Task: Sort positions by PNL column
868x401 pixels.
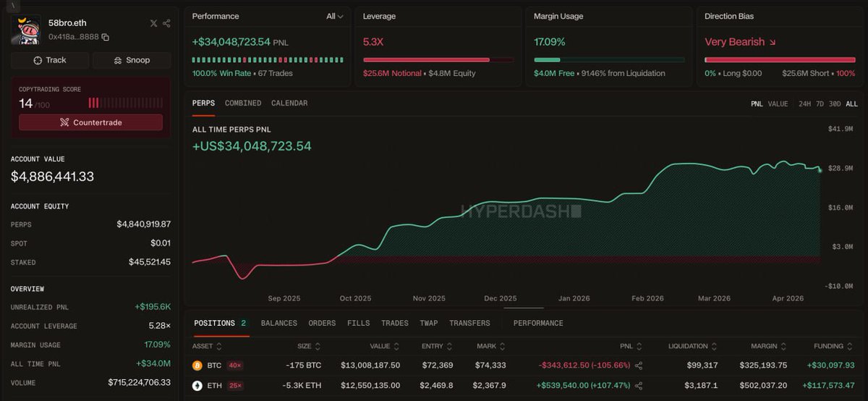Action: 631,347
